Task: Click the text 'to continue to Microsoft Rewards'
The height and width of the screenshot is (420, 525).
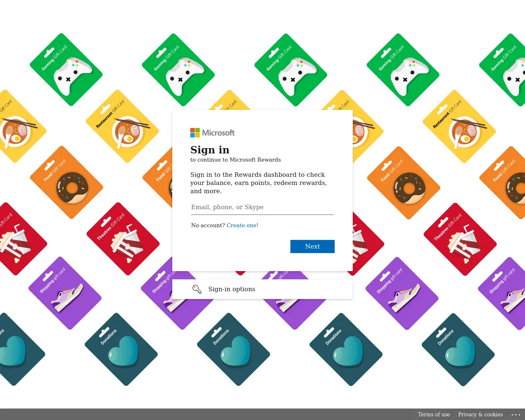Action: coord(235,160)
